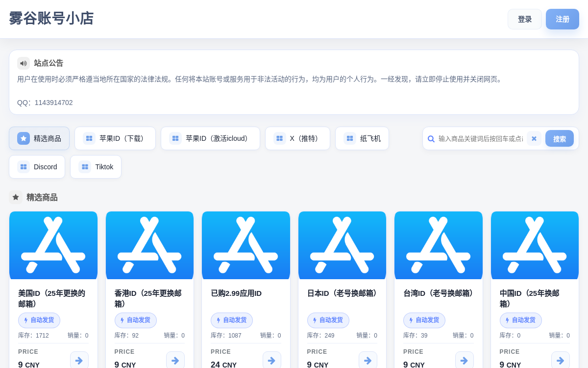The height and width of the screenshot is (368, 588).
Task: Click the 自动发货 badge on the 美国ID card
Action: tap(39, 320)
